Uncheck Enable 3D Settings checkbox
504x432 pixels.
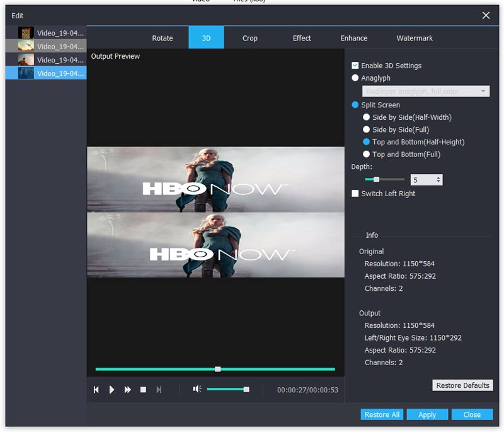coord(355,66)
